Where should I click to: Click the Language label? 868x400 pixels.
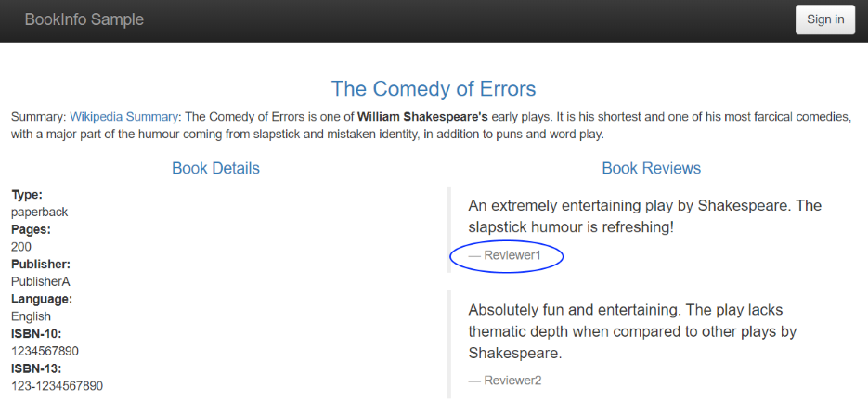point(42,300)
